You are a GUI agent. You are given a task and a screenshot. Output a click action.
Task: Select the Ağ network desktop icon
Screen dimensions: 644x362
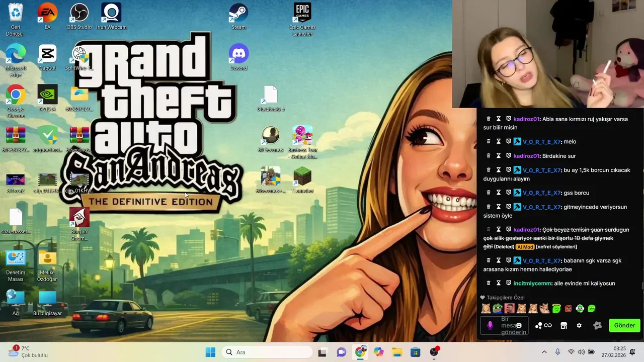[16, 303]
